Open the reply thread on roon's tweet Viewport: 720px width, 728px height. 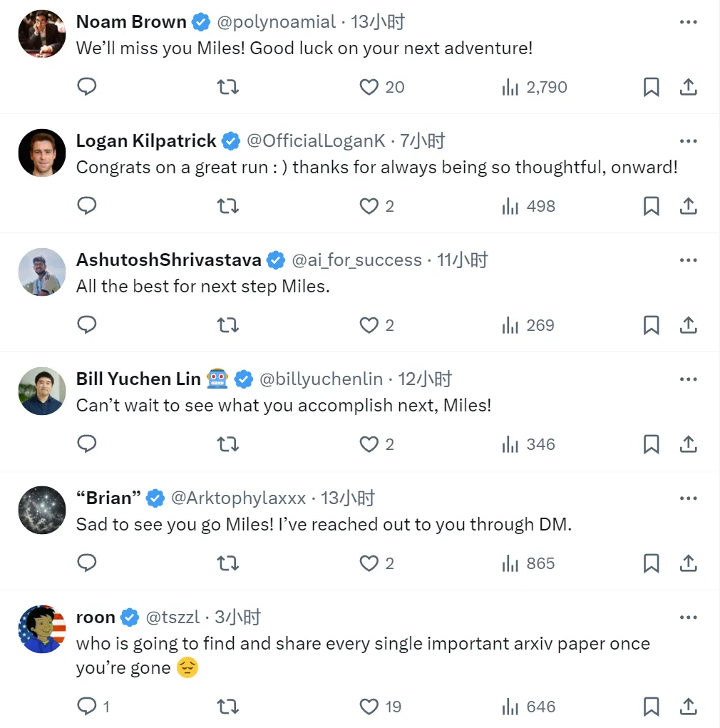(x=93, y=707)
